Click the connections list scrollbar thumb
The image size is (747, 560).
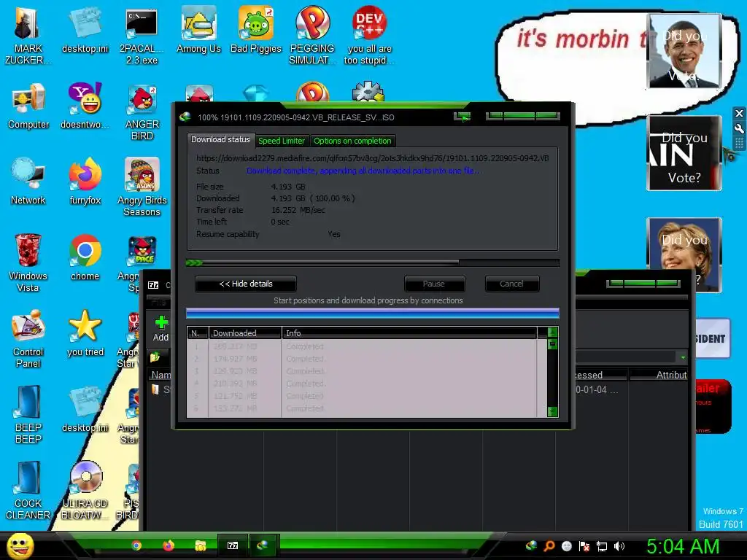pos(553,344)
